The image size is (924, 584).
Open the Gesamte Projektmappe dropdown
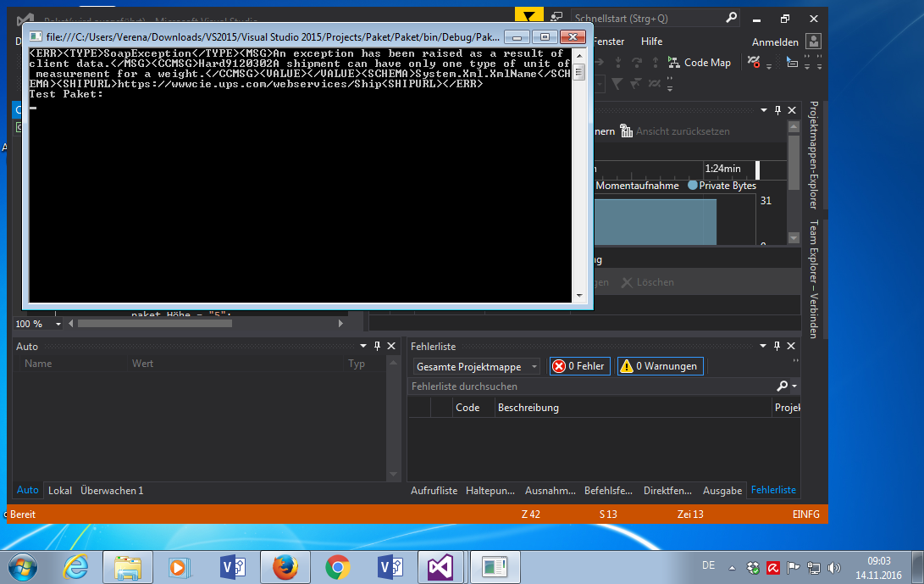[476, 366]
